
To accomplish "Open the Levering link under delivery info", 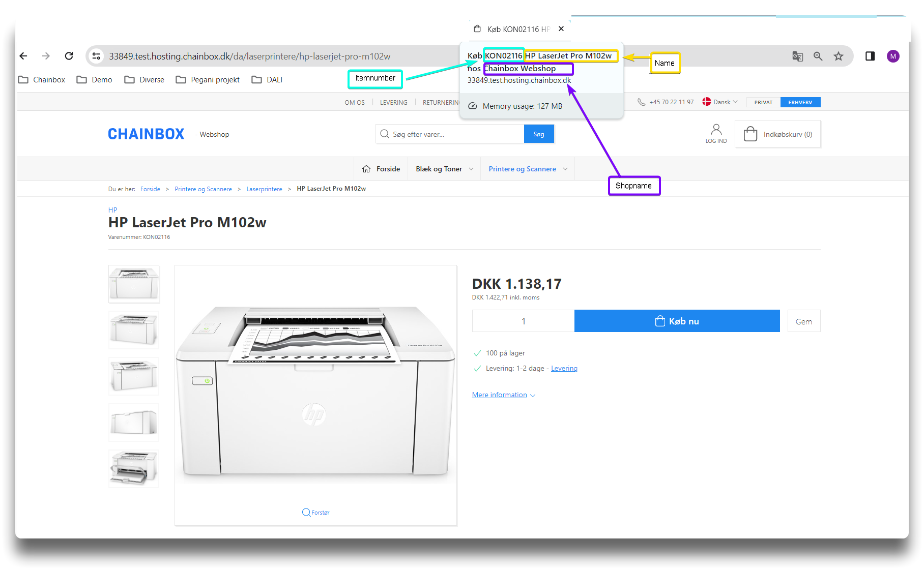I will (x=564, y=369).
